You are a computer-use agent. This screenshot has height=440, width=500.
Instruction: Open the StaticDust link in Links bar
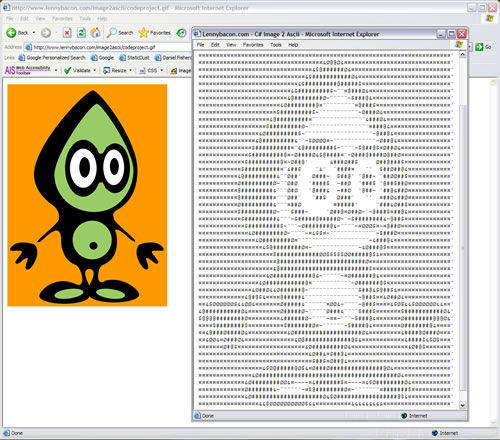134,58
